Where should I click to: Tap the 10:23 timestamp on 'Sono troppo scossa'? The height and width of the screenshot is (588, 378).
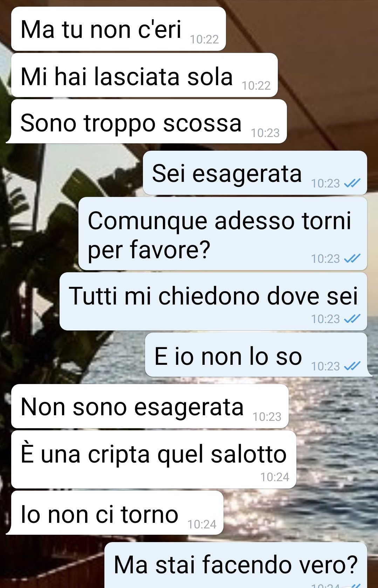click(x=265, y=133)
